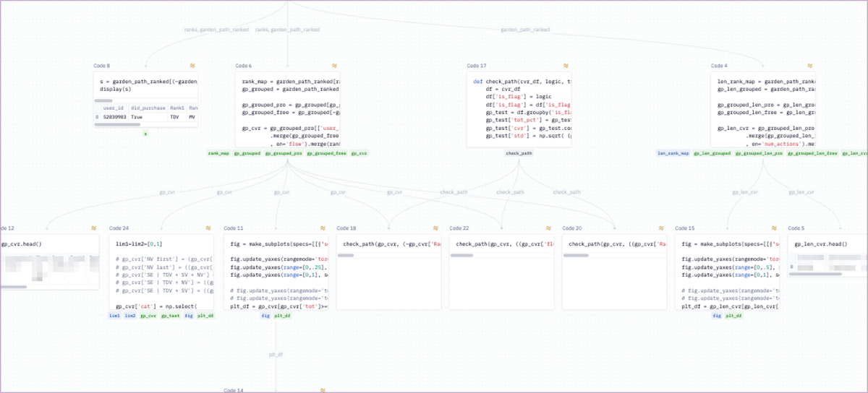
Task: Click the 52030903 cell in Code 8 table
Action: coord(114,116)
